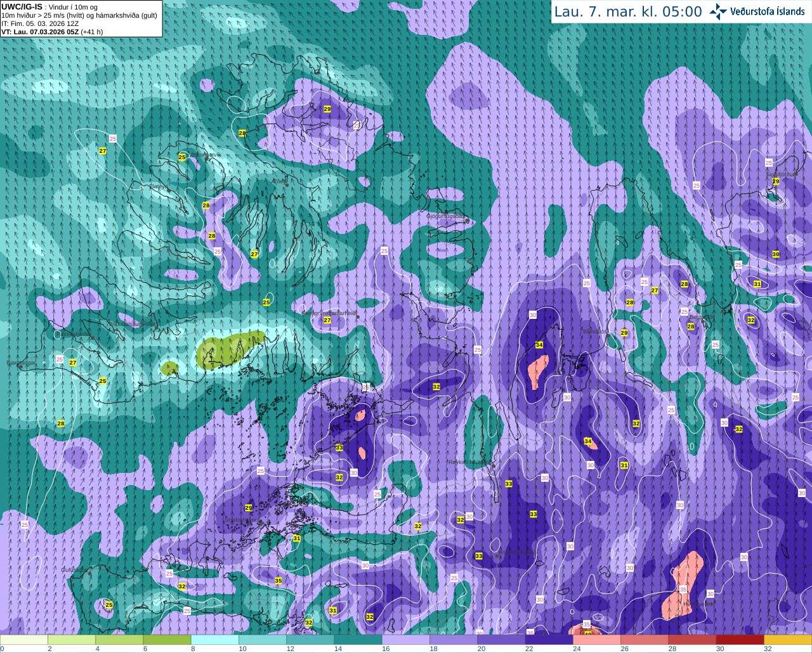Click the Æðey station label
Screen dimensions: 812x653
click(x=279, y=181)
